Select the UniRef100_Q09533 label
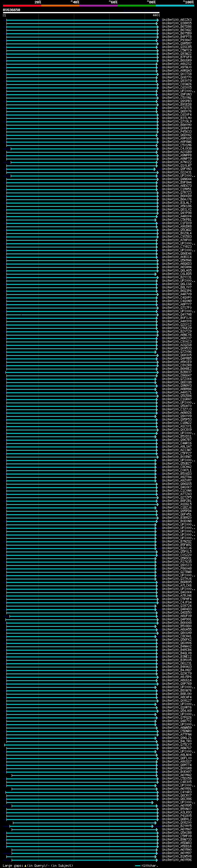The height and width of the screenshot is (868, 197). [176, 349]
